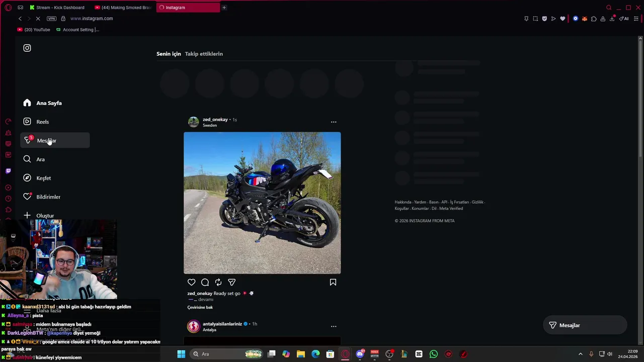Open the Account Setting bookmark

click(x=78, y=30)
